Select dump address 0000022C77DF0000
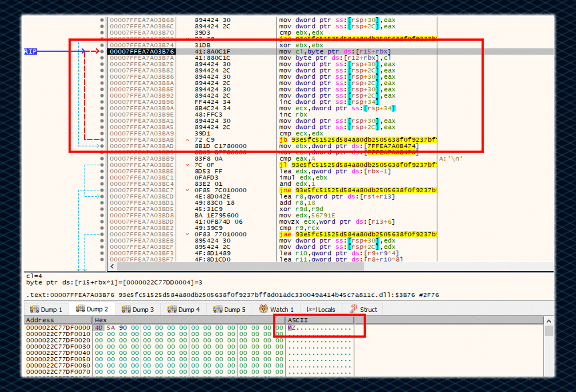 (x=58, y=328)
